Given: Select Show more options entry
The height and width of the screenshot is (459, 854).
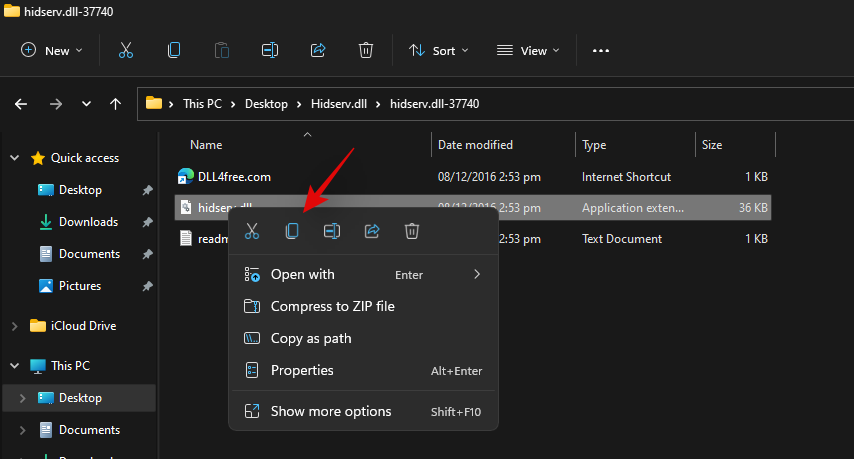Looking at the screenshot, I should pos(331,411).
